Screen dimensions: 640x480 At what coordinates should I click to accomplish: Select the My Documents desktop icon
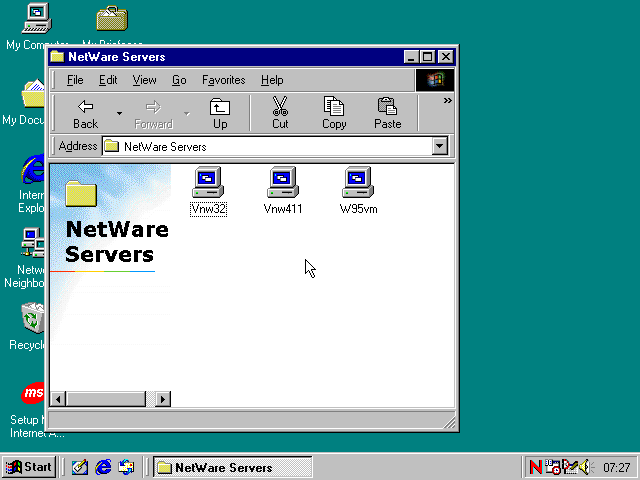click(33, 93)
